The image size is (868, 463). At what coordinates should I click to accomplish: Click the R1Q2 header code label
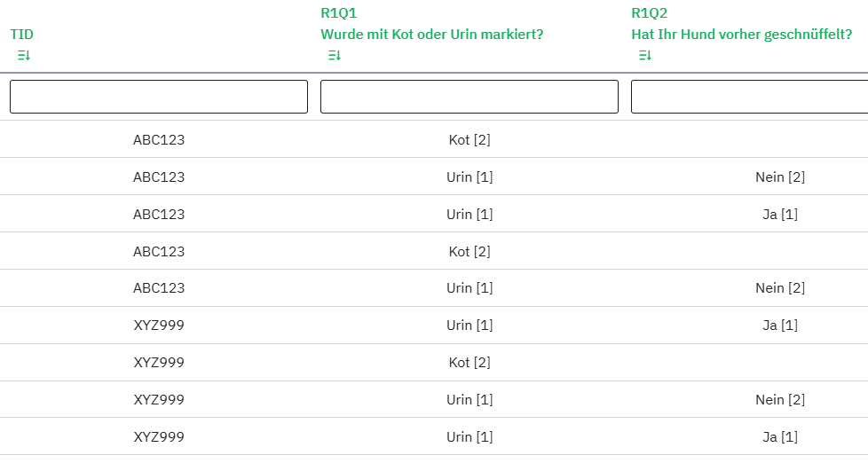[x=649, y=13]
